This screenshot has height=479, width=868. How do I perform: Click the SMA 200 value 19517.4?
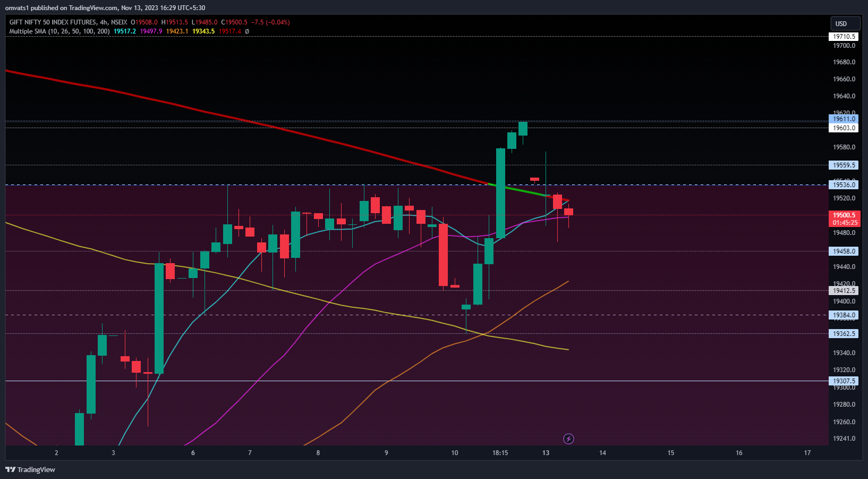point(229,31)
